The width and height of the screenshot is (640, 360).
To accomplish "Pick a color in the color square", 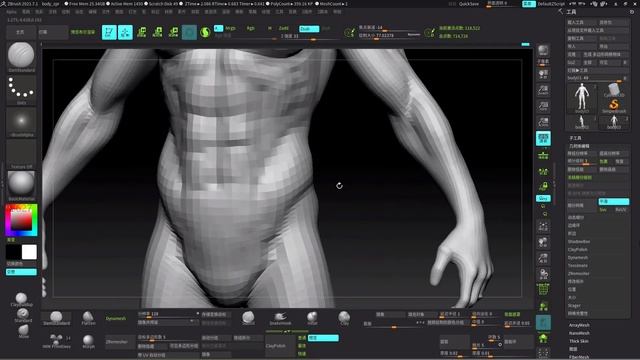I will tap(21, 220).
